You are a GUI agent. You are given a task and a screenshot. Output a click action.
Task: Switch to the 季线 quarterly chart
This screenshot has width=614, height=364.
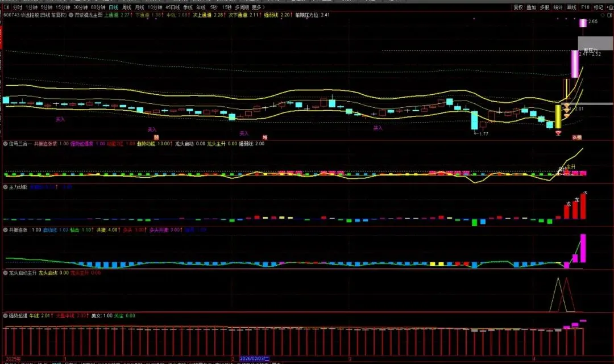(188, 7)
